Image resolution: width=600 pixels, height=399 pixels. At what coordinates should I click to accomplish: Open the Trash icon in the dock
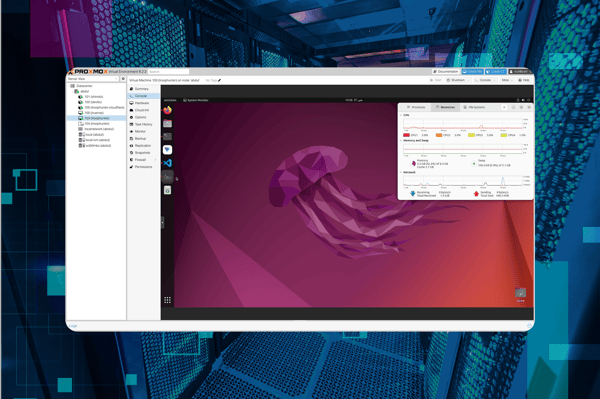168,190
